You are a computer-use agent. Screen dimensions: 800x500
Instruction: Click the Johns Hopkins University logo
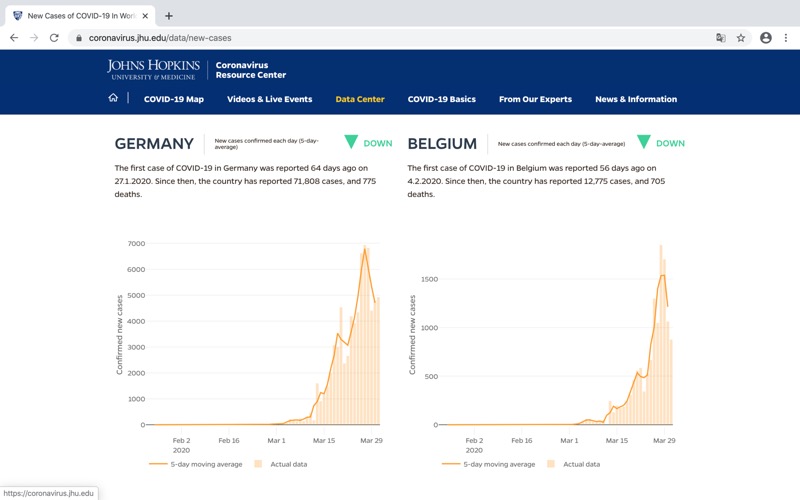click(153, 69)
